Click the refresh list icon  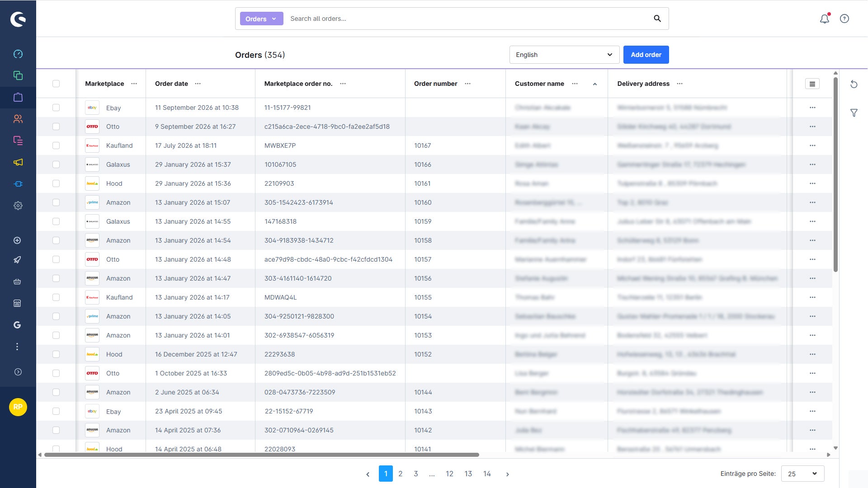854,84
